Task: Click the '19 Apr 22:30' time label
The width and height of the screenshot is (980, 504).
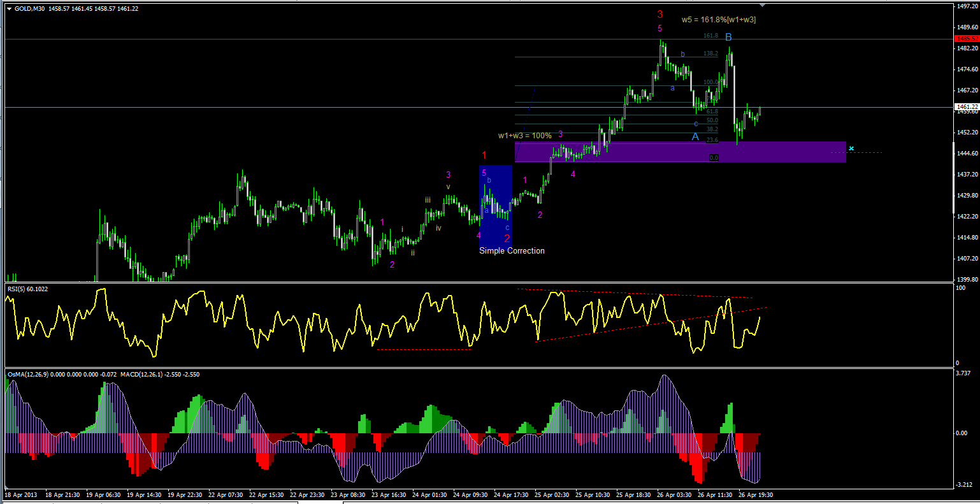Action: [x=185, y=494]
